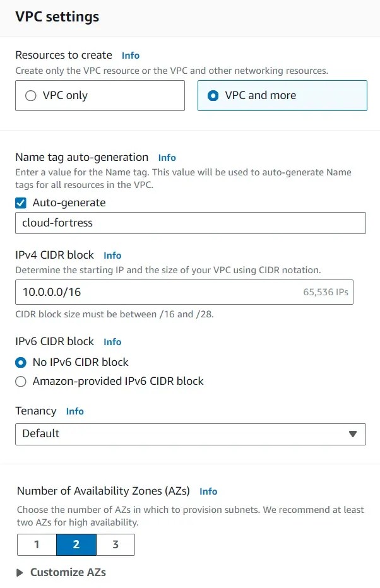
Task: Select No IPv6 CIDR block
Action: coord(20,363)
